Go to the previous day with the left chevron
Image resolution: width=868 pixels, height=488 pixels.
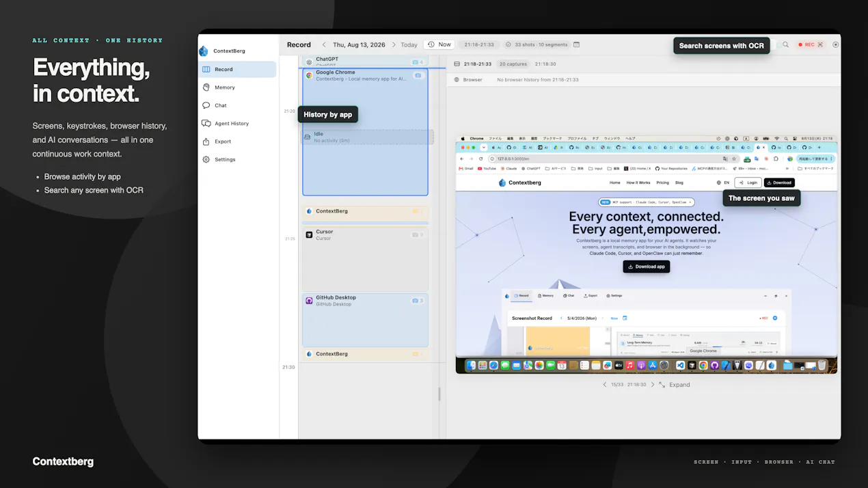click(x=324, y=44)
